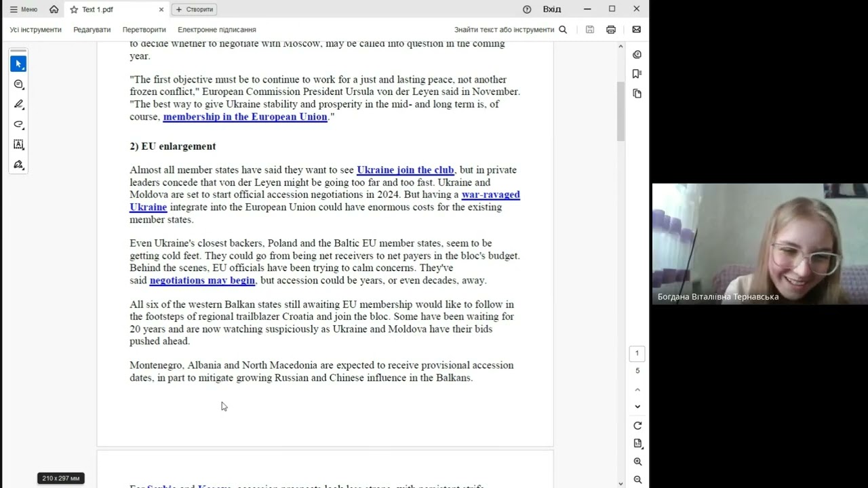
Task: Go to the Home icon
Action: pos(54,9)
